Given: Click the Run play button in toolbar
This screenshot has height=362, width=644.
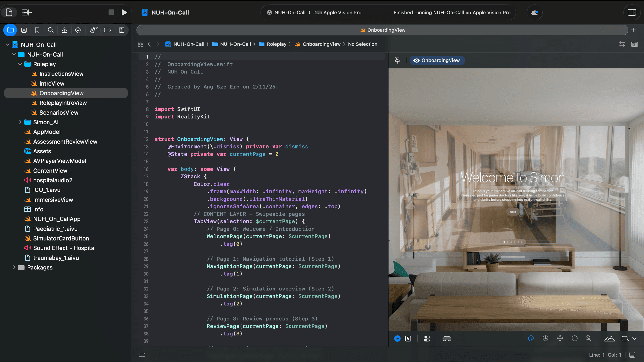Looking at the screenshot, I should [x=124, y=13].
